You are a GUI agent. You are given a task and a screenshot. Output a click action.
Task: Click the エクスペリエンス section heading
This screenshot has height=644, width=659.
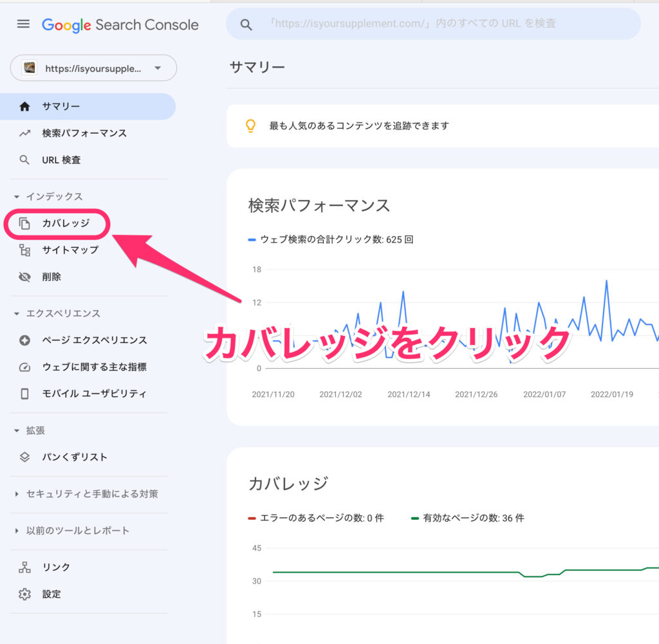click(63, 314)
